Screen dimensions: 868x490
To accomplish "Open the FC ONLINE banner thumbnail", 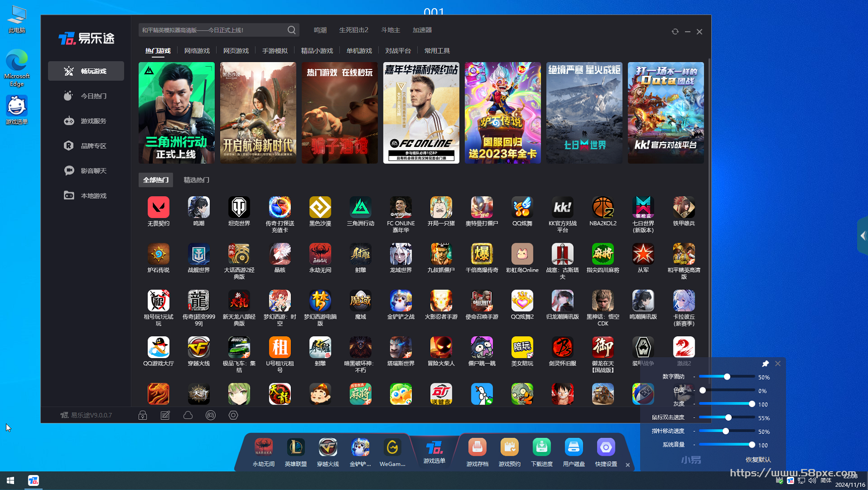I will [421, 113].
